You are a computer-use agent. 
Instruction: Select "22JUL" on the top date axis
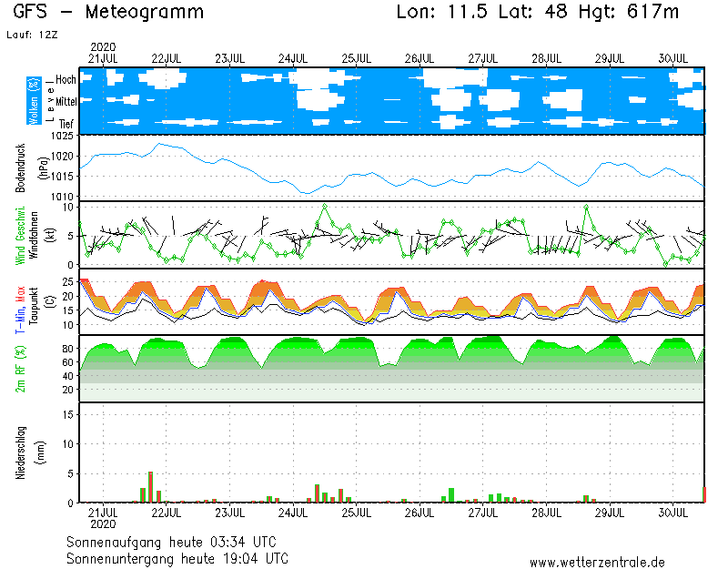[167, 58]
